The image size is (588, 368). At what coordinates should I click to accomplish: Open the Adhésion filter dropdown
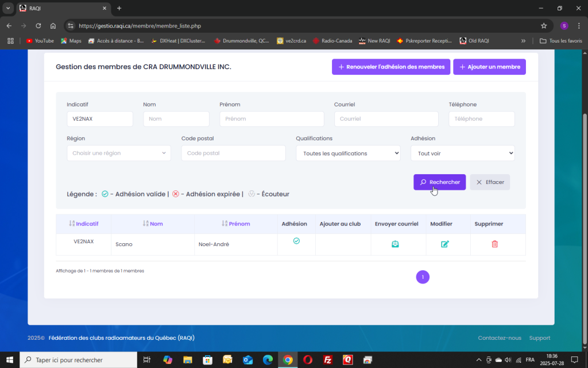click(x=462, y=153)
